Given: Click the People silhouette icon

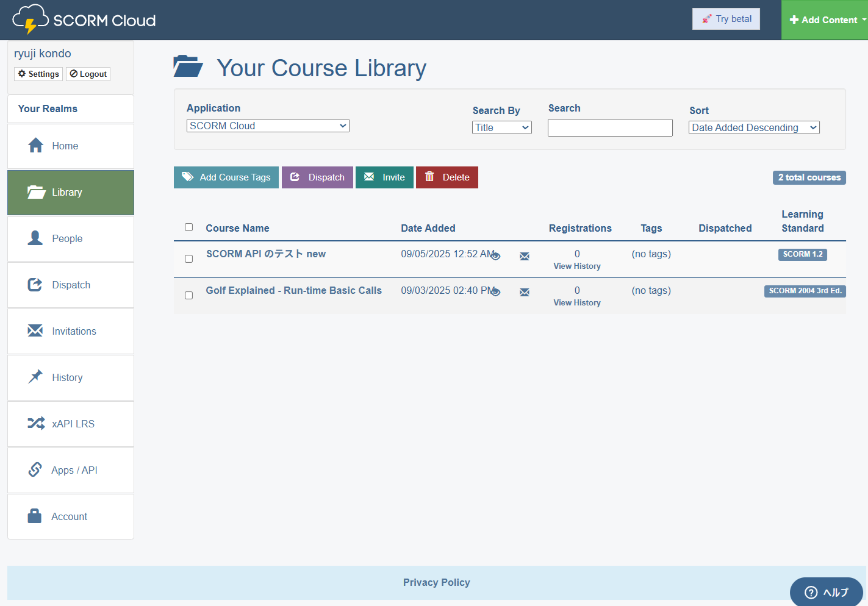Looking at the screenshot, I should coord(35,238).
